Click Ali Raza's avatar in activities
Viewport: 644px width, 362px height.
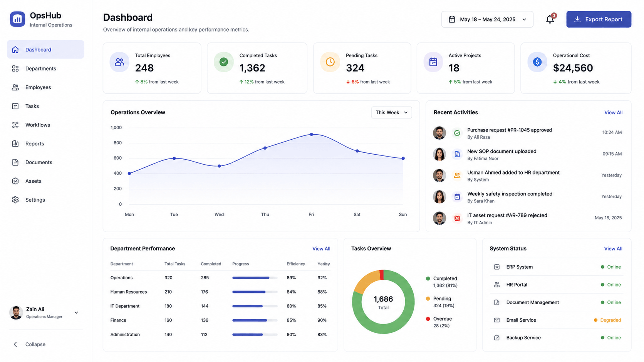pos(439,133)
